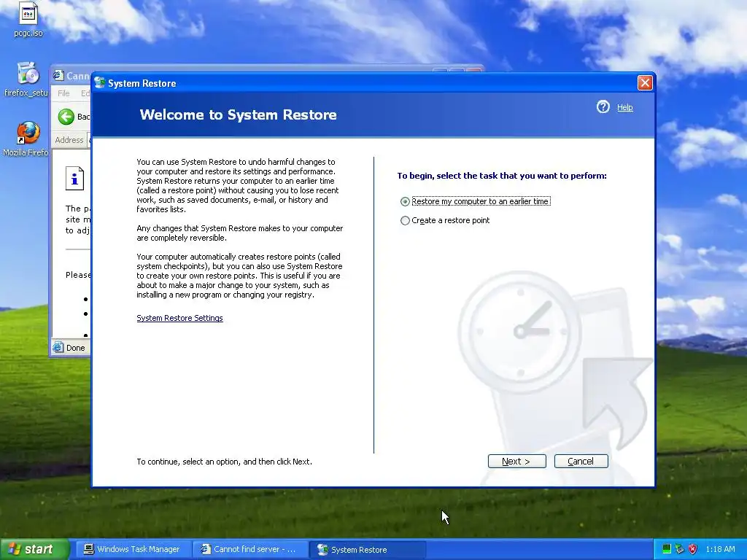The height and width of the screenshot is (560, 747).
Task: Open the Help link
Action: pos(625,108)
